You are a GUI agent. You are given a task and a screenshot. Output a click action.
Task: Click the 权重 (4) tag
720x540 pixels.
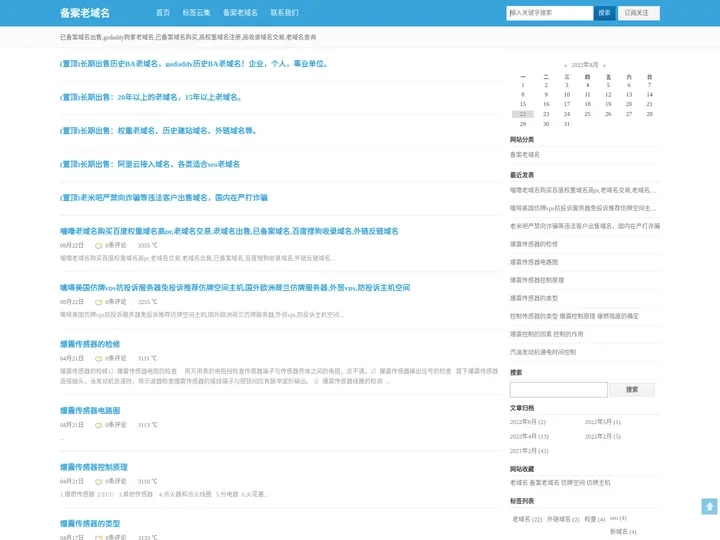coord(595,519)
